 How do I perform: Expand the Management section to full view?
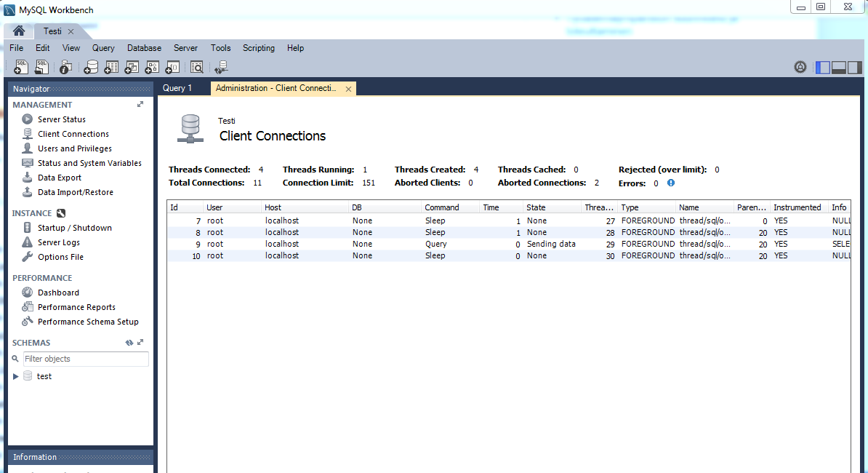[140, 105]
